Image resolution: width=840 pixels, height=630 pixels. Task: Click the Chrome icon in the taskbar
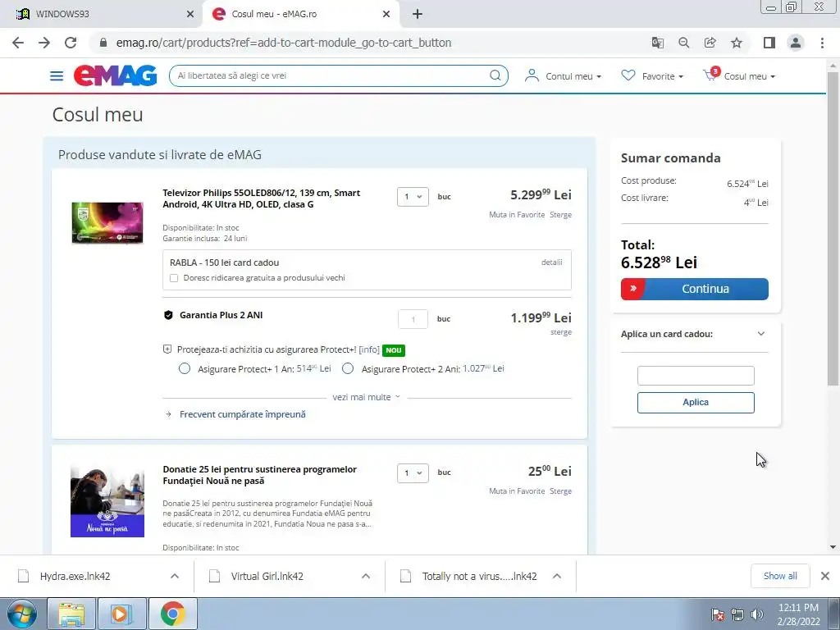tap(172, 614)
